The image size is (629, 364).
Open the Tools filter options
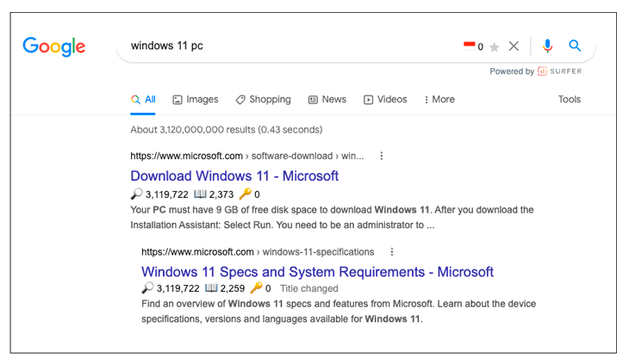[570, 99]
